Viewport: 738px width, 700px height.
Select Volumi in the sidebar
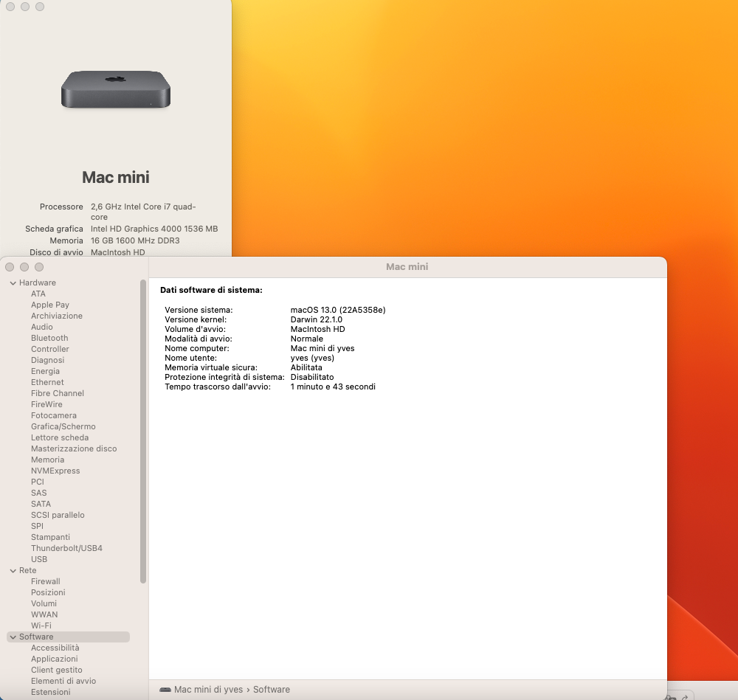(x=44, y=603)
